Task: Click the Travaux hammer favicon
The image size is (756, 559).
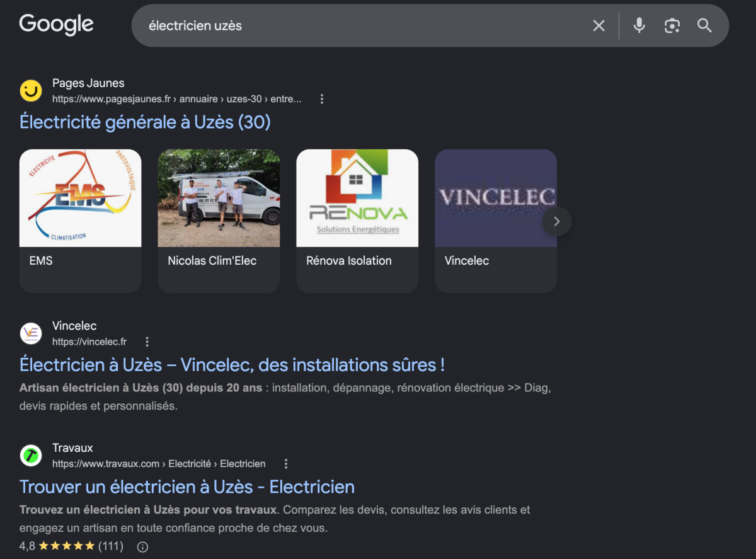Action: coord(31,455)
